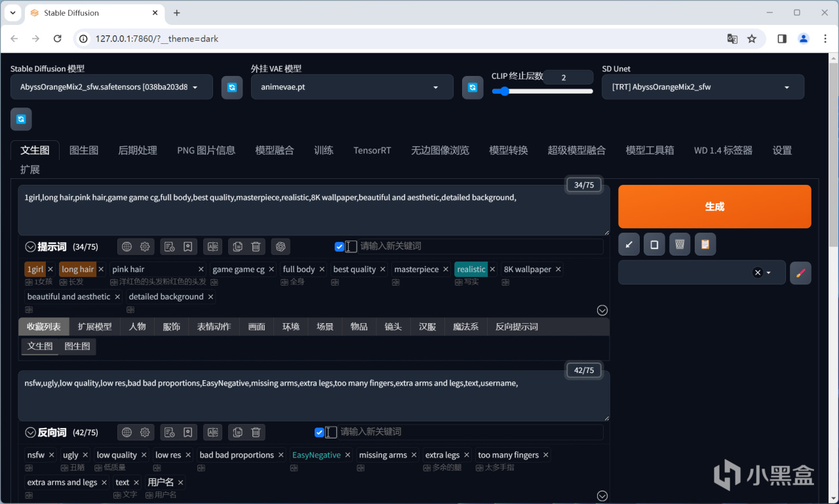Refresh the Stable Diffusion checkpoint list

(232, 87)
